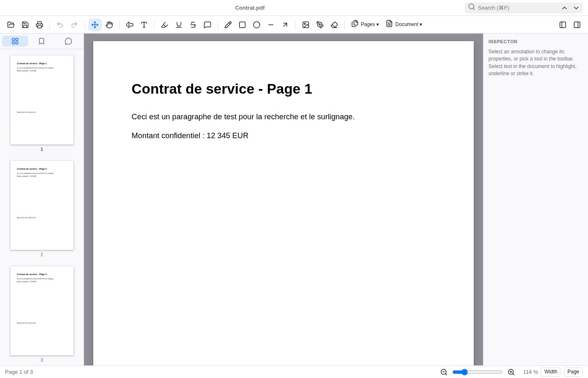Open the Document dropdown menu
The image size is (588, 378).
point(404,24)
